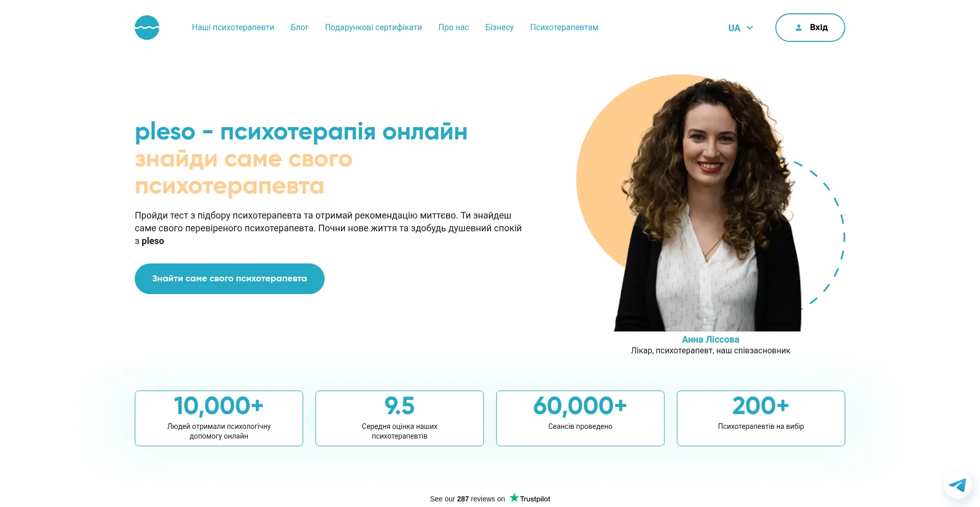Go to the Блог page

point(300,28)
